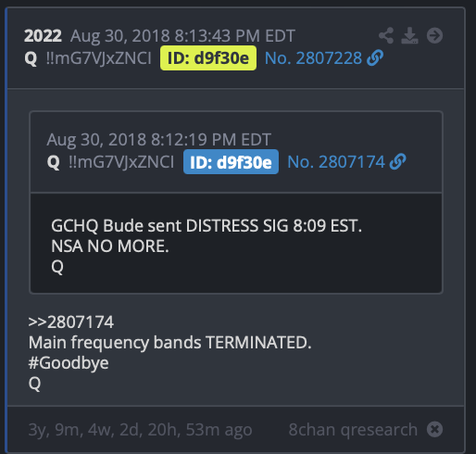Image resolution: width=476 pixels, height=454 pixels.
Task: Click the download icon in post header
Action: point(409,35)
